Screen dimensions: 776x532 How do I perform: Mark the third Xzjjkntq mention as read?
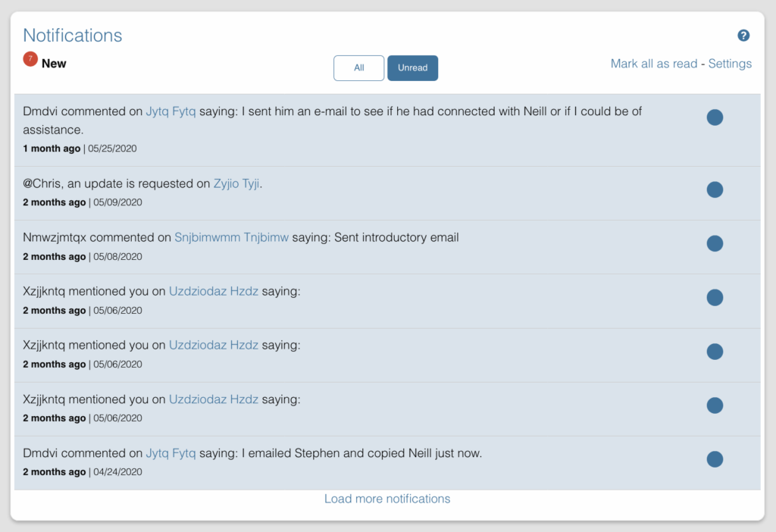click(x=715, y=405)
